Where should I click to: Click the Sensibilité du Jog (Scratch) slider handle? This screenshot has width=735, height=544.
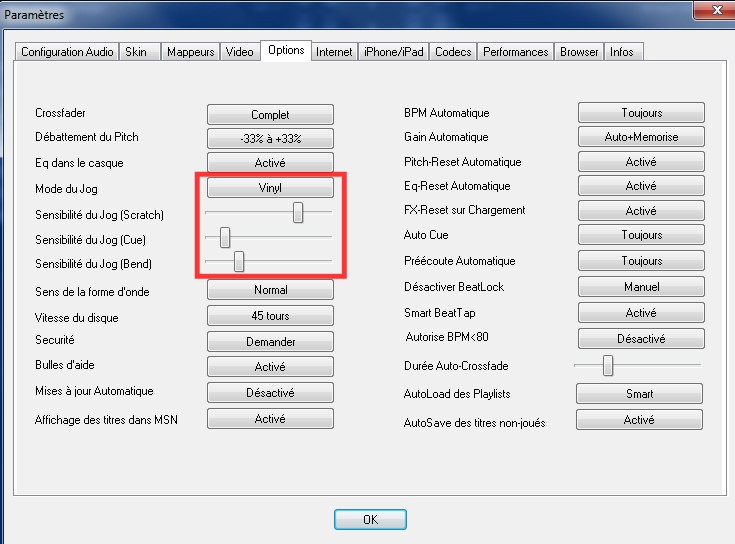(x=298, y=212)
